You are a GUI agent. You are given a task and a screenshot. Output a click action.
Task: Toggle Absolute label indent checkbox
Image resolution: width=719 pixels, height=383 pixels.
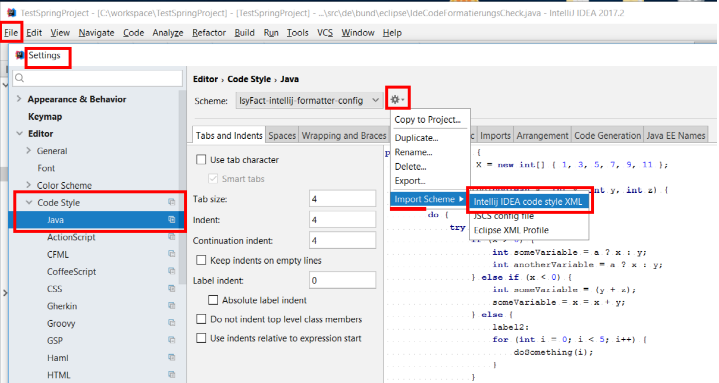point(213,300)
